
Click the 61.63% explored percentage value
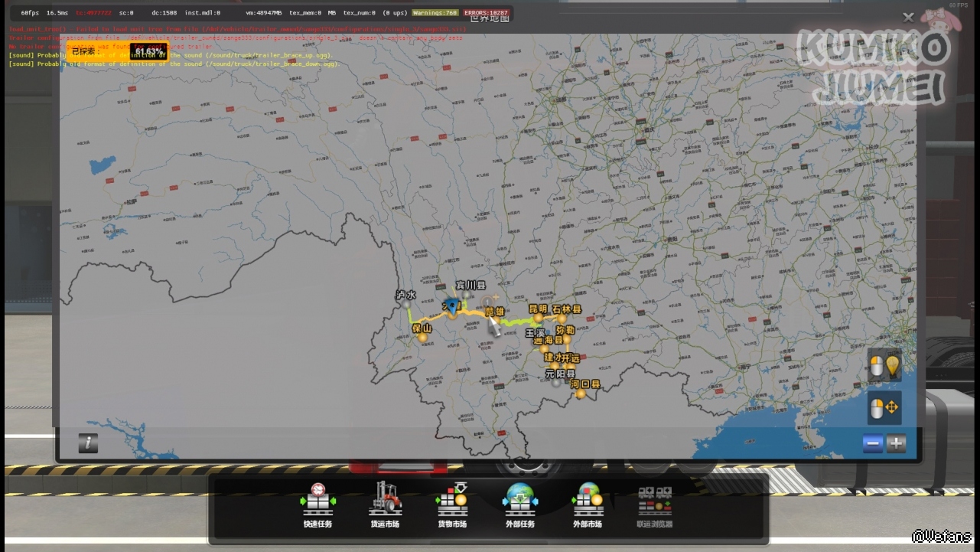pyautogui.click(x=149, y=52)
